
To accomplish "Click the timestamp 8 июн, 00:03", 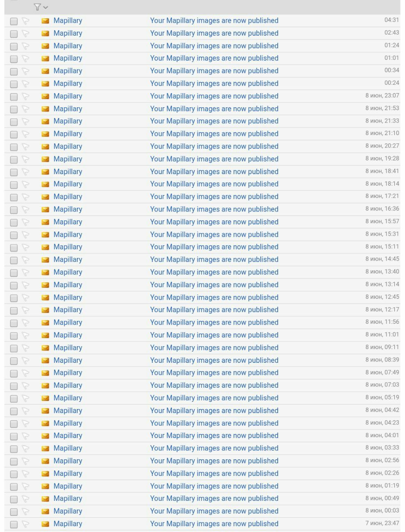I will pyautogui.click(x=382, y=510).
